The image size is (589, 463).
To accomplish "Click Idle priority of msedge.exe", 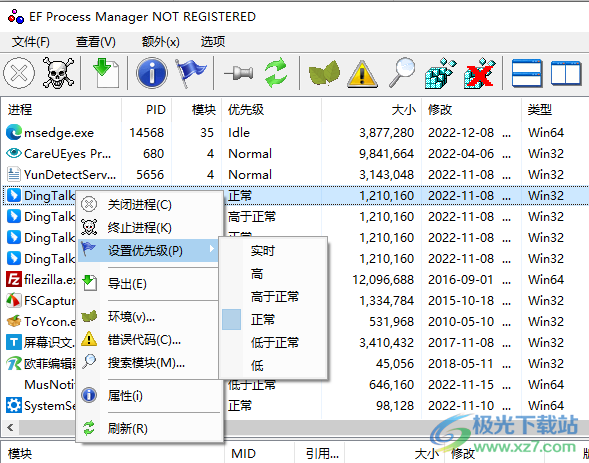I will pyautogui.click(x=239, y=133).
